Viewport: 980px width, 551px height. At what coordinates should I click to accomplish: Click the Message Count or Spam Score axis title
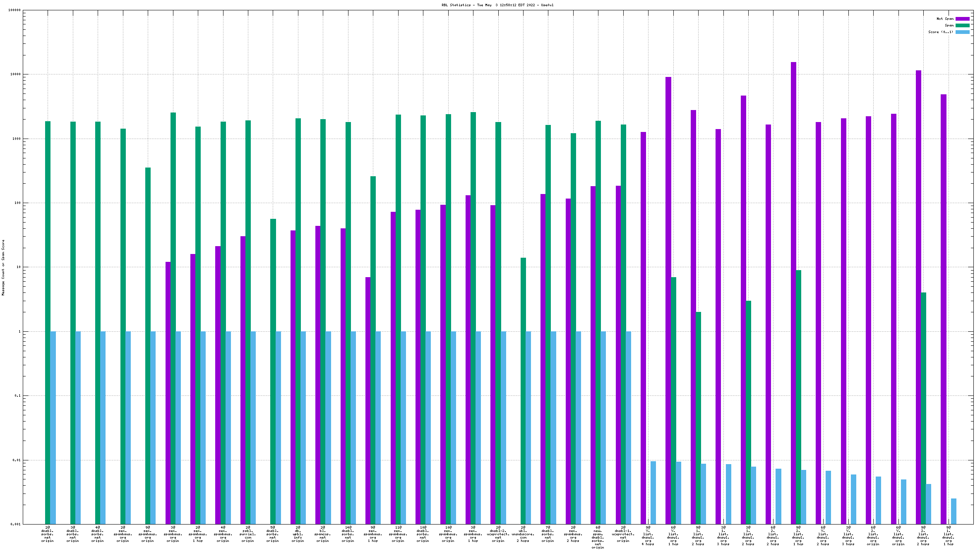point(3,267)
